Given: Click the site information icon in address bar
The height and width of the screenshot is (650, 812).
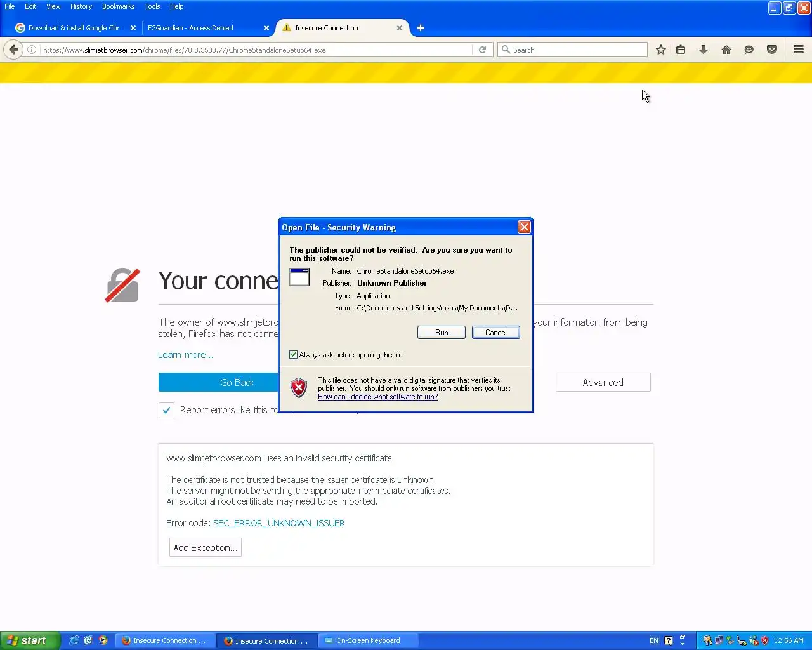Looking at the screenshot, I should pos(31,50).
